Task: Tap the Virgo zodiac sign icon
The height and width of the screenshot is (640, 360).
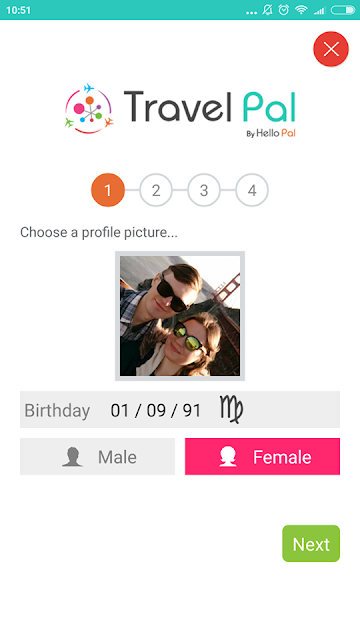Action: [x=231, y=409]
